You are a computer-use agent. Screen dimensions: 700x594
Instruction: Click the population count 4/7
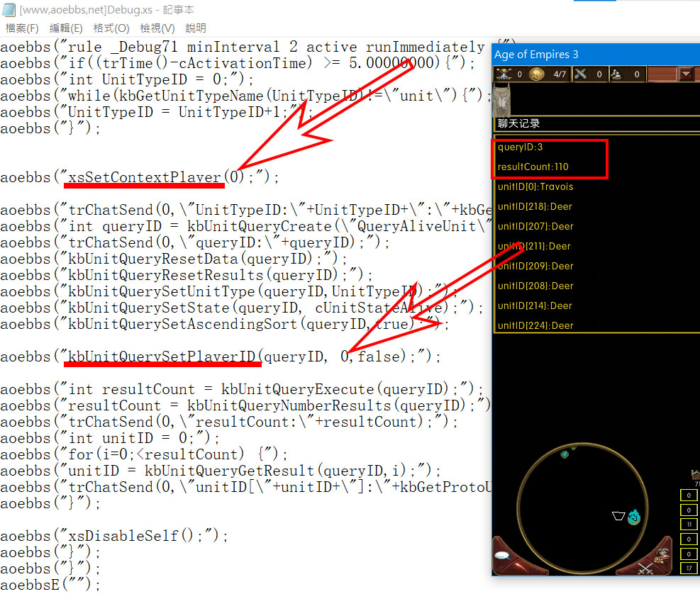pyautogui.click(x=560, y=74)
